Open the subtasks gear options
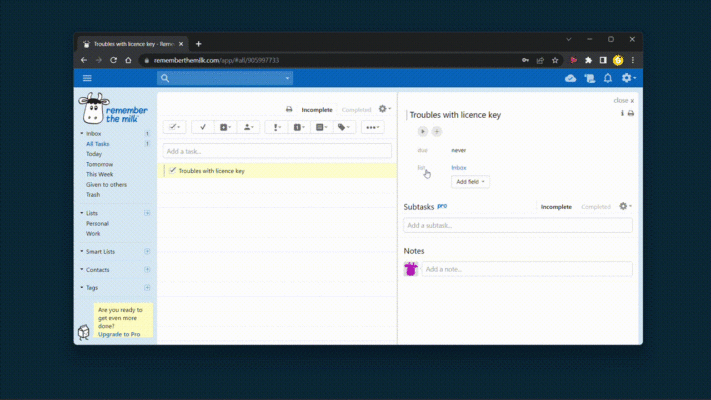 click(x=625, y=206)
